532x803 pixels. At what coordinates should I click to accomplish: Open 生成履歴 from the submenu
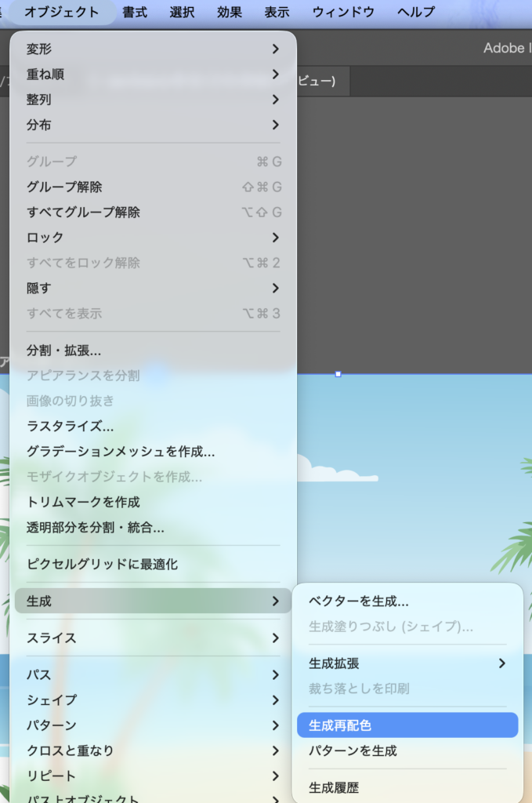pyautogui.click(x=407, y=787)
